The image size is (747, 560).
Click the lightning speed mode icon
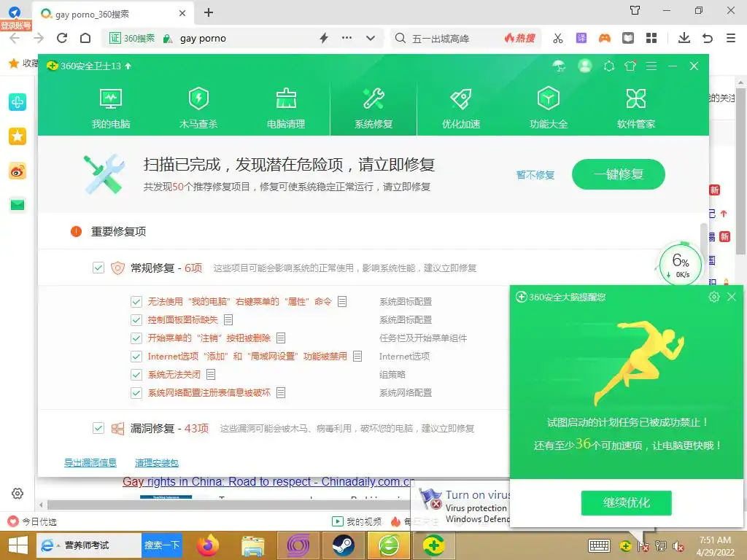click(324, 38)
